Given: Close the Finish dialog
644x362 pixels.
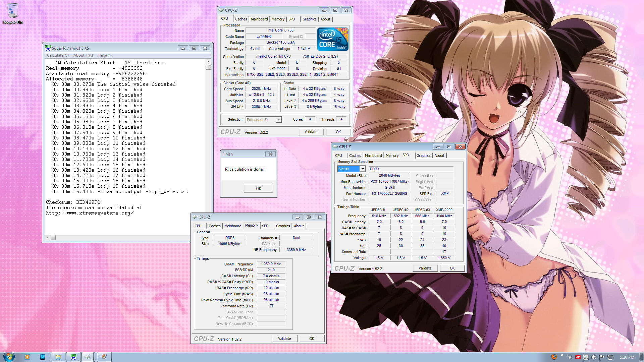Looking at the screenshot, I should coord(270,154).
